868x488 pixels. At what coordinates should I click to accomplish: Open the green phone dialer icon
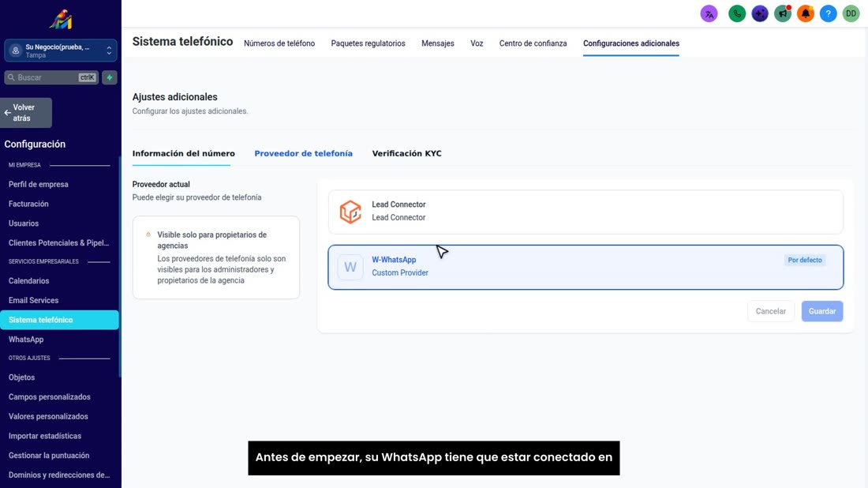tap(737, 14)
